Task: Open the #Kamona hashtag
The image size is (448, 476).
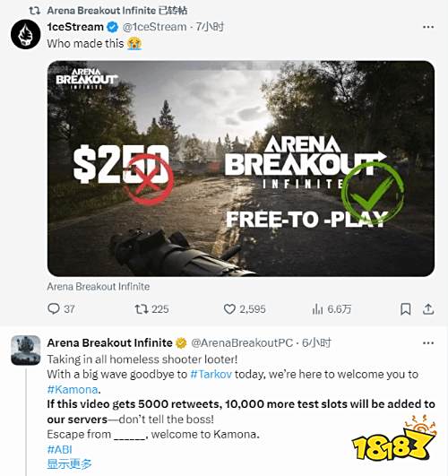Action: 73,389
